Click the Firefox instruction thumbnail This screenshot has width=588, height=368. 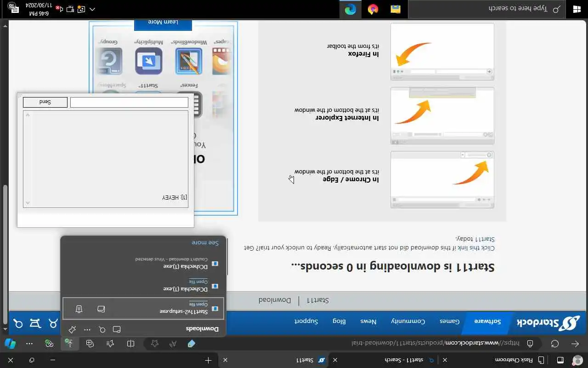442,52
